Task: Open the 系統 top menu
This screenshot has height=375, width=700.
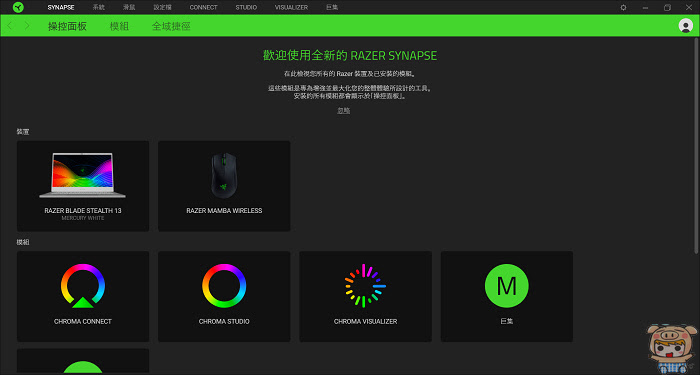Action: 99,8
